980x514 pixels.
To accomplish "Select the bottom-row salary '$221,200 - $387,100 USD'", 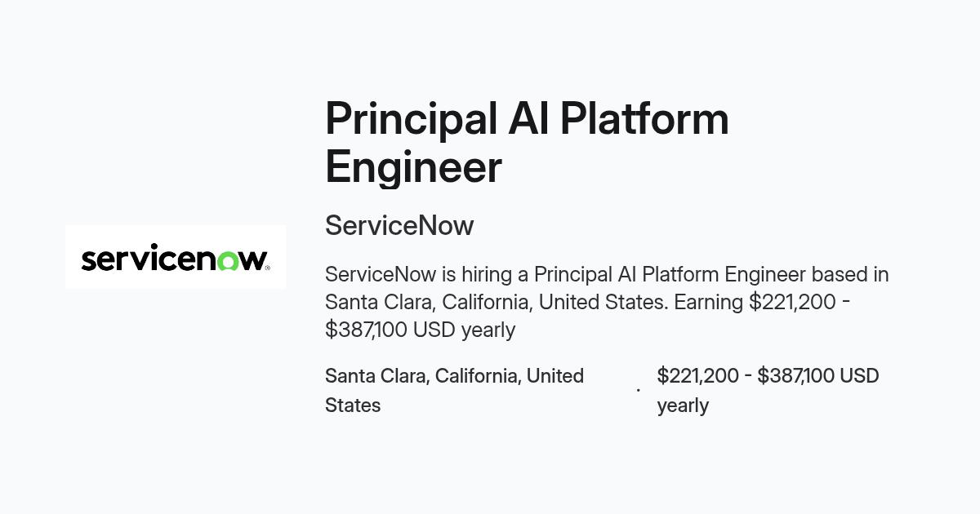I will 768,376.
